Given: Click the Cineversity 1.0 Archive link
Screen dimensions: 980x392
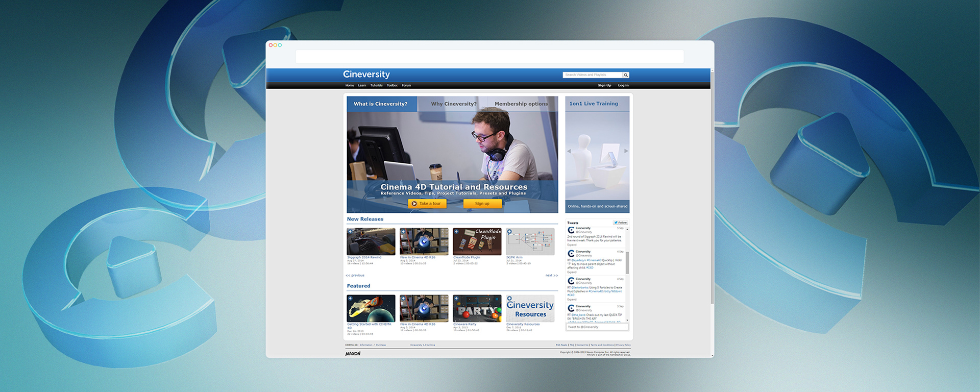Looking at the screenshot, I should [x=423, y=345].
